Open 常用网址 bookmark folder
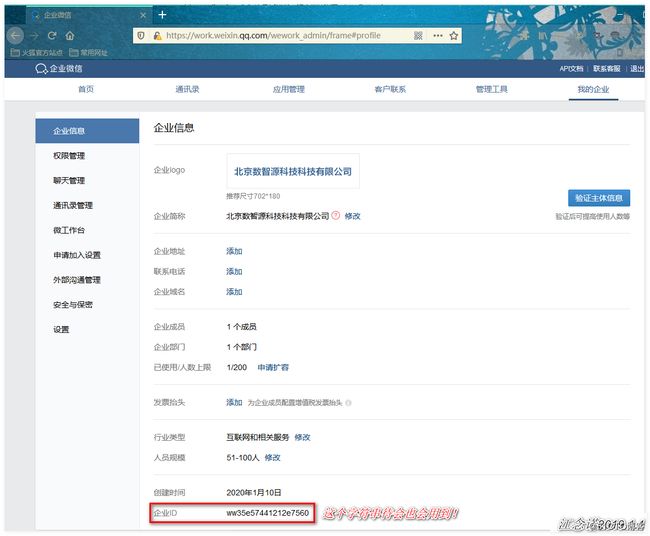Image resolution: width=650 pixels, height=536 pixels. pyautogui.click(x=88, y=53)
